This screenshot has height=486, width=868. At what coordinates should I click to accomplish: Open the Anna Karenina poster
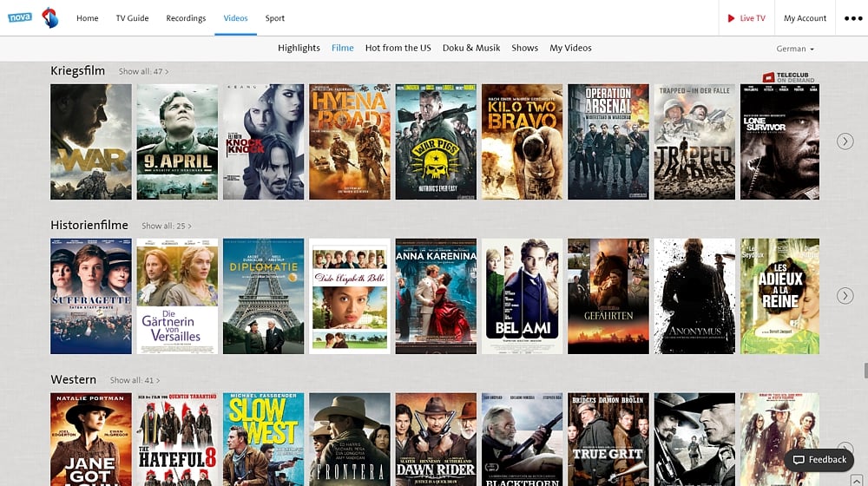(436, 296)
